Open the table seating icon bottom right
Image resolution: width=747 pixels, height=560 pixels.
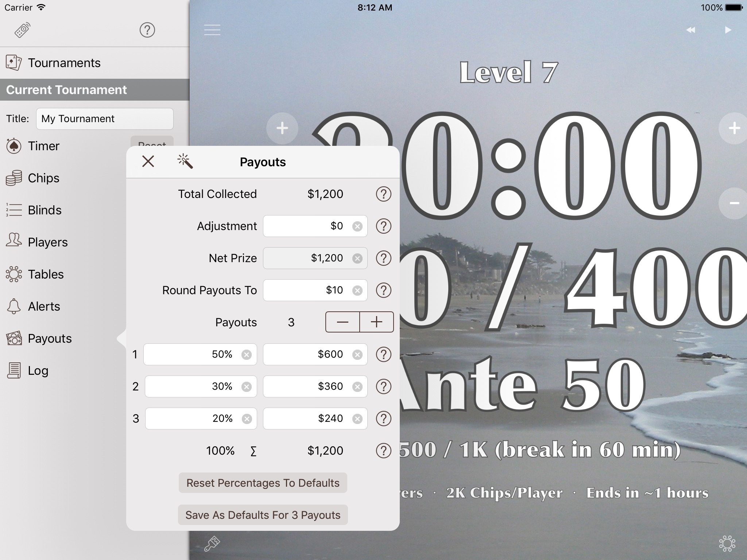[727, 544]
